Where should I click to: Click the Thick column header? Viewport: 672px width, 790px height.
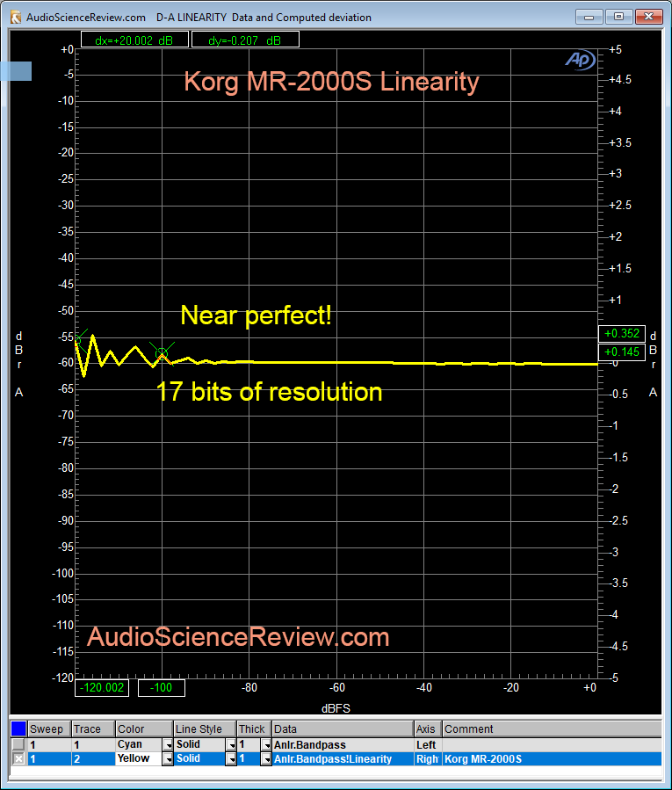(255, 729)
